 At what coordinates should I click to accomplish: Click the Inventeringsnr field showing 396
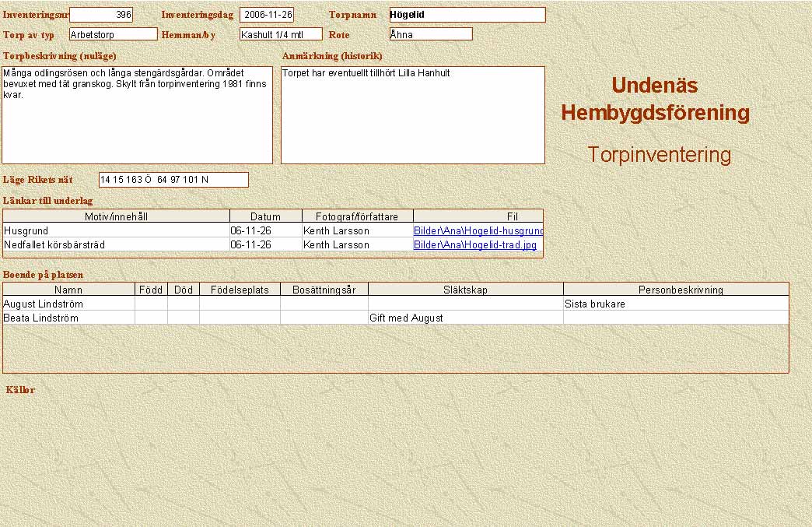pos(101,15)
